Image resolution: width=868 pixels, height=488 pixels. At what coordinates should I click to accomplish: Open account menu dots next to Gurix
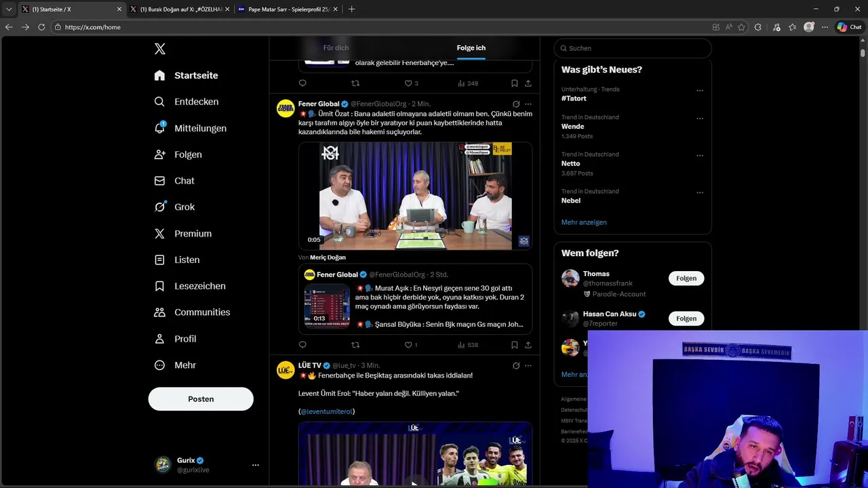[256, 465]
